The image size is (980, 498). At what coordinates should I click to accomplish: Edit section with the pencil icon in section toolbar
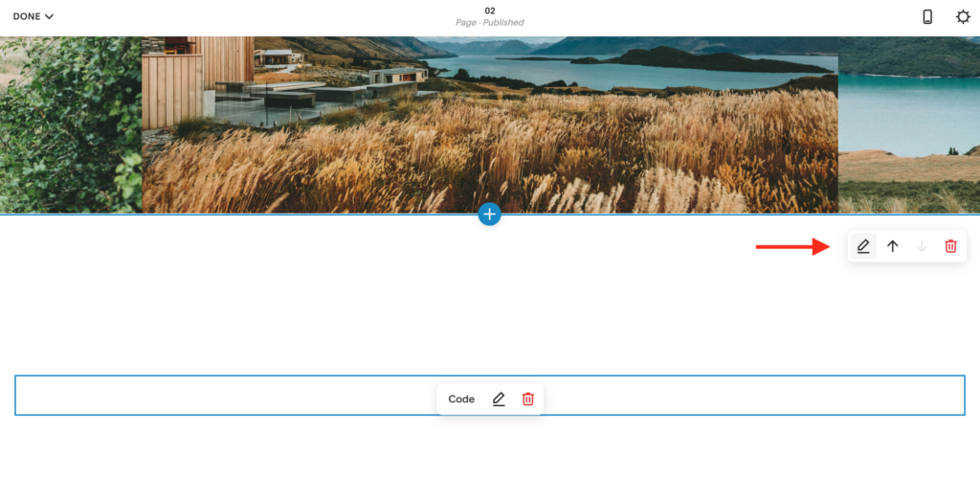(x=863, y=246)
